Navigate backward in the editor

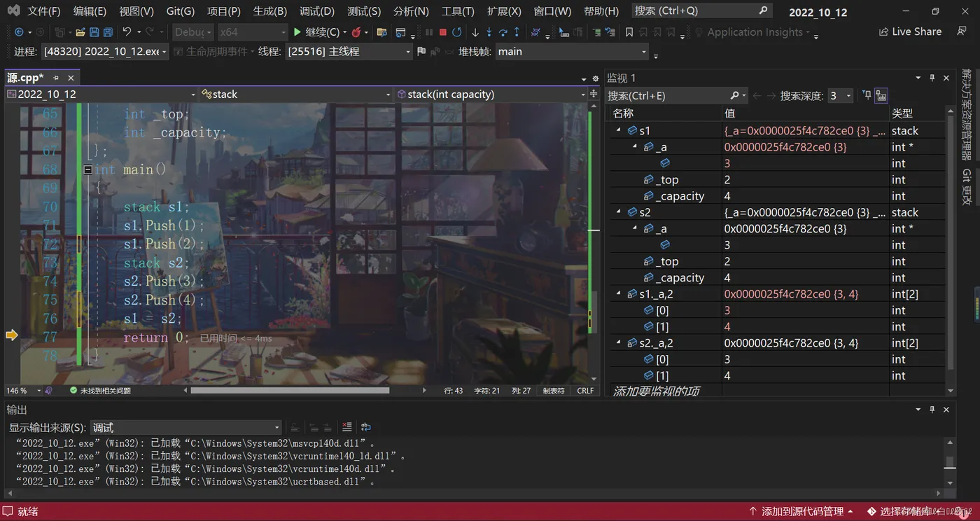pyautogui.click(x=19, y=32)
